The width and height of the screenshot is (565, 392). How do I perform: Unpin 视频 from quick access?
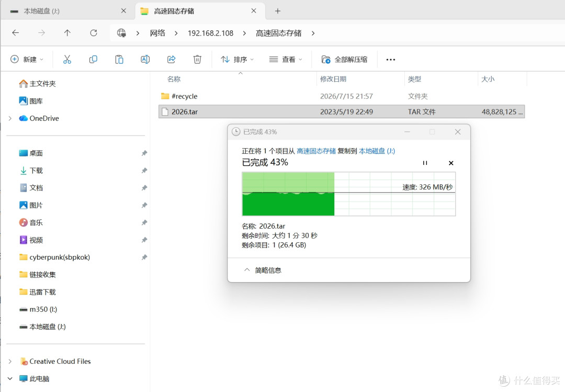point(144,240)
